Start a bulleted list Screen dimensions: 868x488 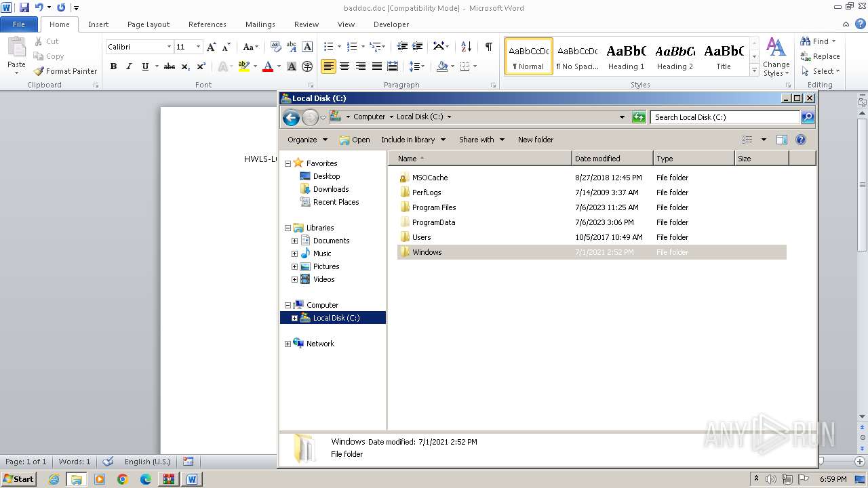[x=329, y=47]
